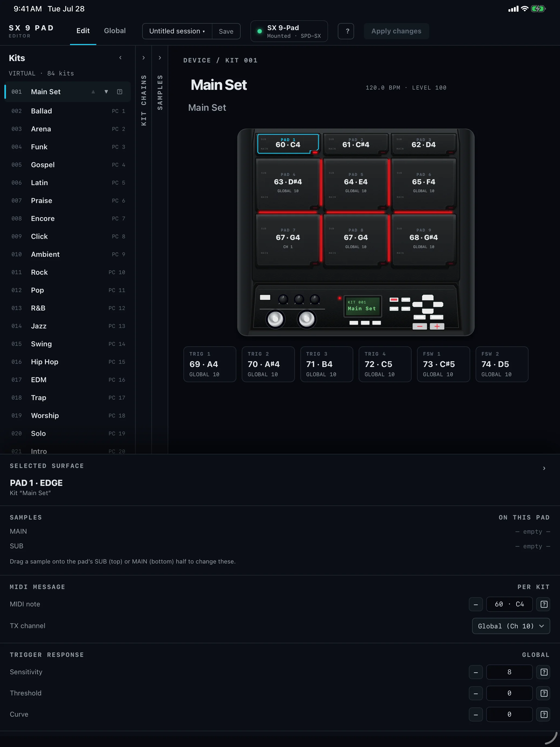Click boxed question icon beside Threshold value

(543, 693)
